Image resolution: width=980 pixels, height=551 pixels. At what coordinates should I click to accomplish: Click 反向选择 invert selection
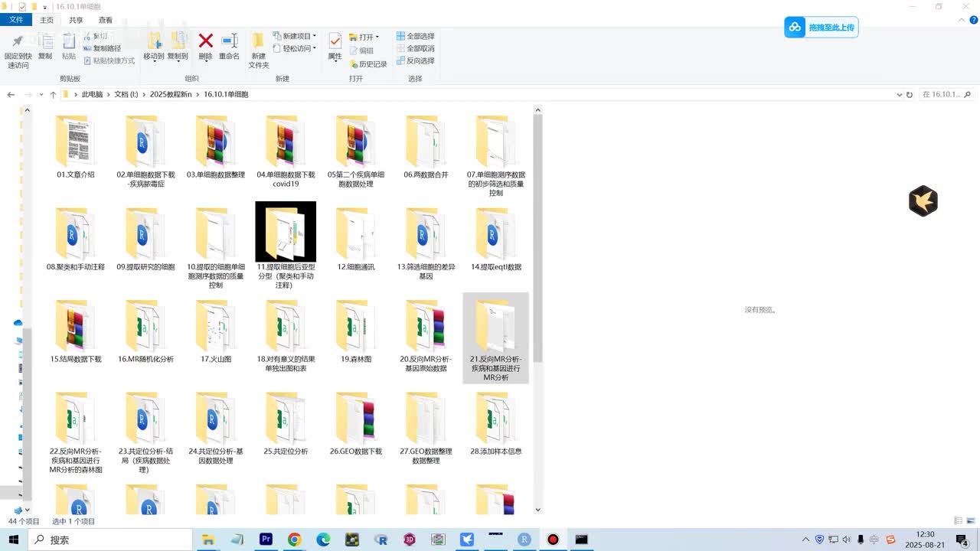(416, 60)
